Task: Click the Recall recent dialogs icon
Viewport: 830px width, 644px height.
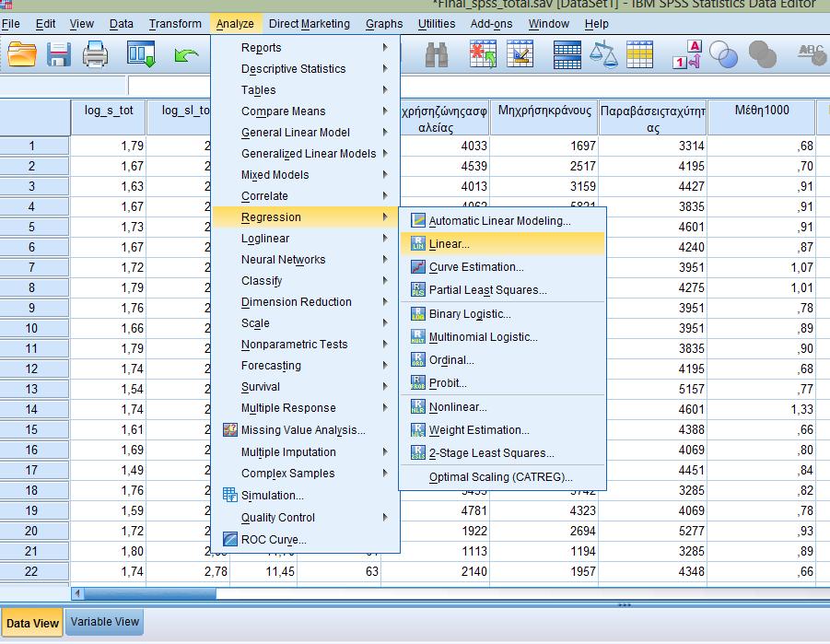Action: click(141, 54)
